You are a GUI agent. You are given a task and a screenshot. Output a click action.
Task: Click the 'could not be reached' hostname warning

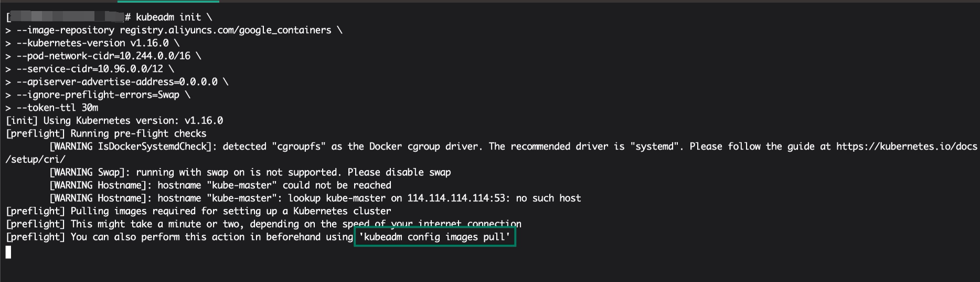point(220,185)
